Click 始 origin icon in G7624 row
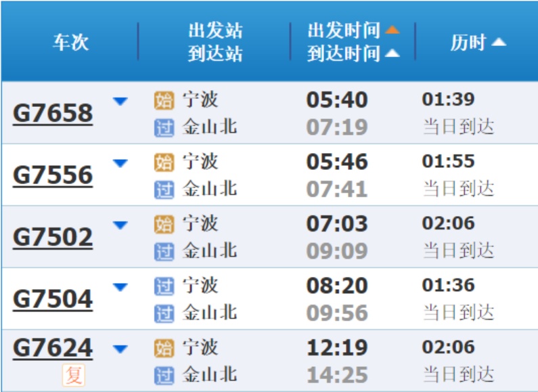The height and width of the screenshot is (392, 538). click(x=164, y=349)
